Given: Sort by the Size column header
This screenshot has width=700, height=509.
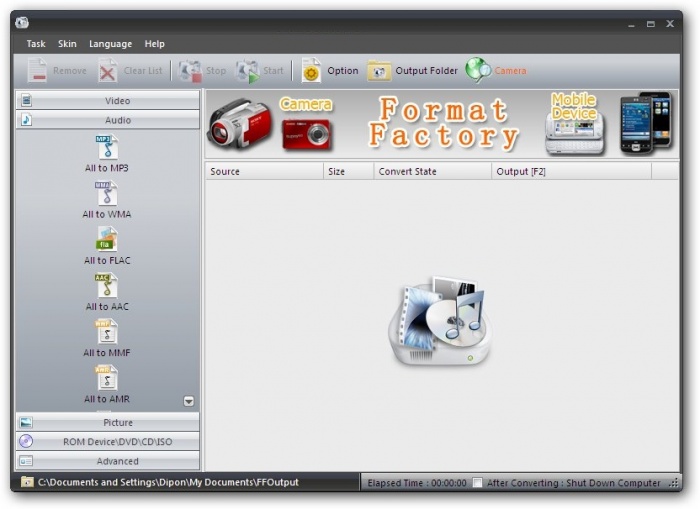Looking at the screenshot, I should tap(349, 171).
